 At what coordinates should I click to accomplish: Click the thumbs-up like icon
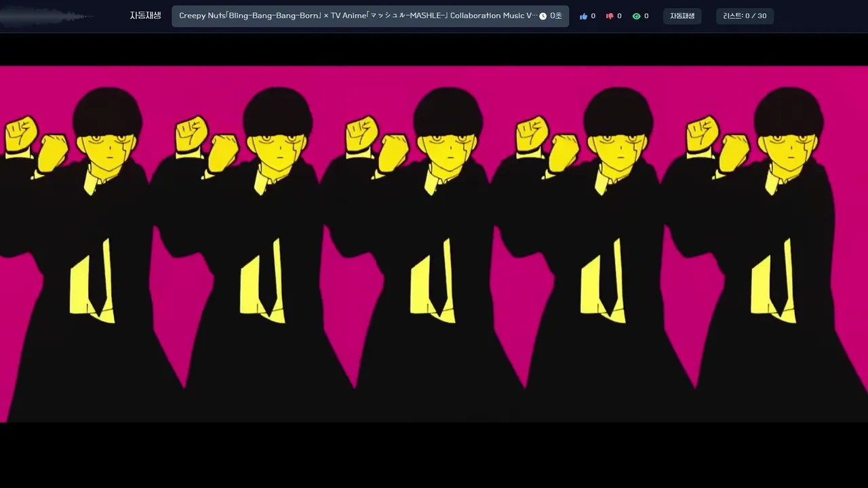point(583,16)
